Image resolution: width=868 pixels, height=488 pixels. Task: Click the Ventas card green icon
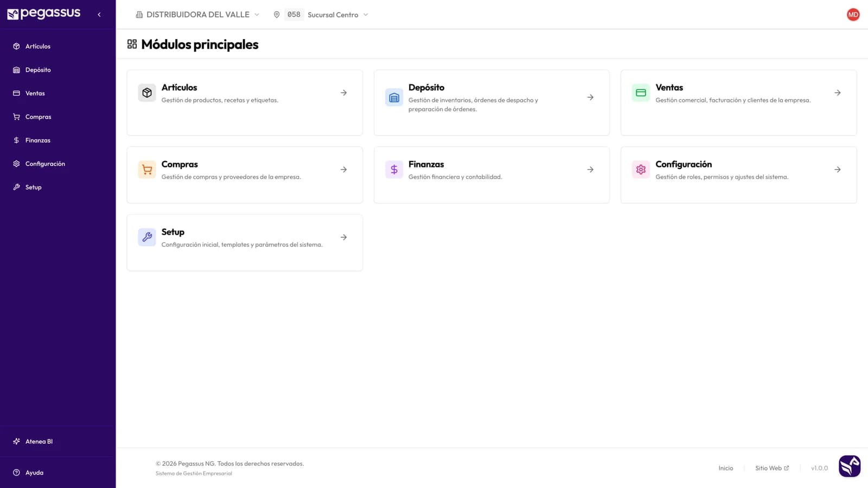pyautogui.click(x=641, y=93)
